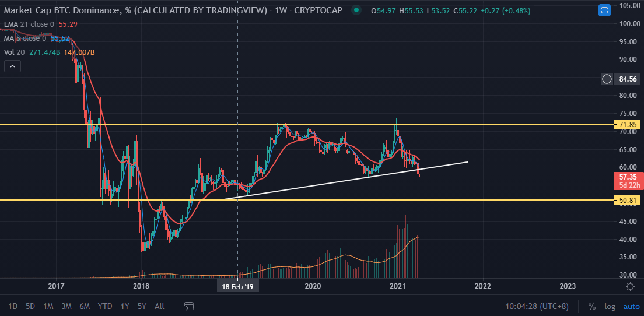Click the 2018 time axis label

141,286
